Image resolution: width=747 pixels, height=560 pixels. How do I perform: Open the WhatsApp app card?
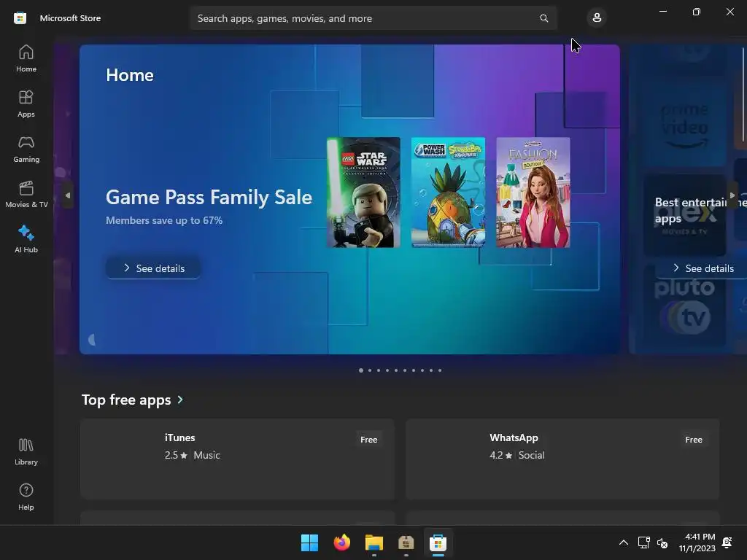point(562,459)
